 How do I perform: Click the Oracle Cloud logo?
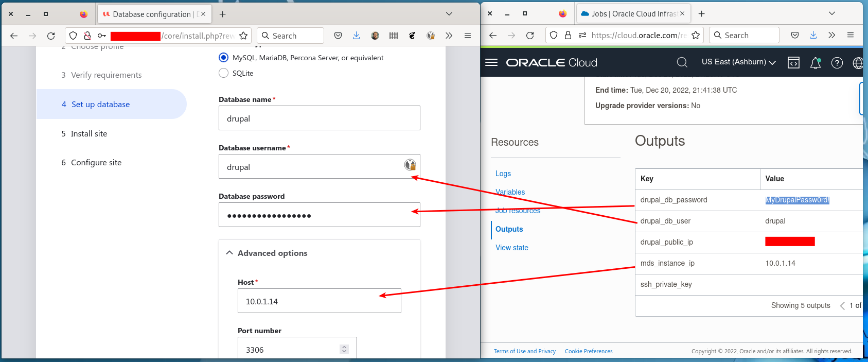click(552, 62)
